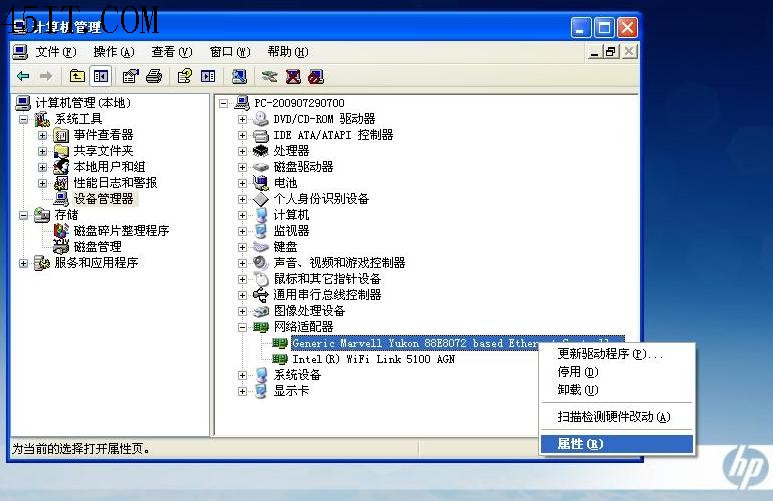
Task: Click the Back arrow toolbar icon
Action: pyautogui.click(x=23, y=76)
